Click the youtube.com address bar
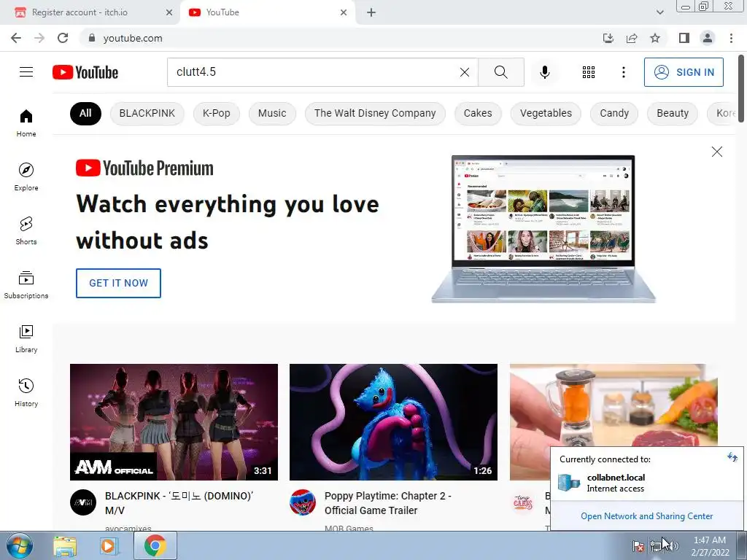The width and height of the screenshot is (747, 560). tap(343, 38)
